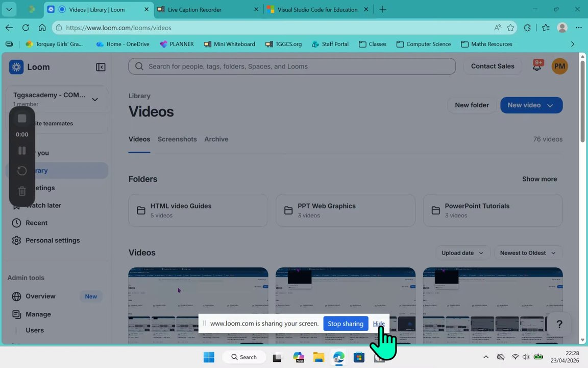
Task: Click the New badge beside Overview
Action: tap(91, 296)
